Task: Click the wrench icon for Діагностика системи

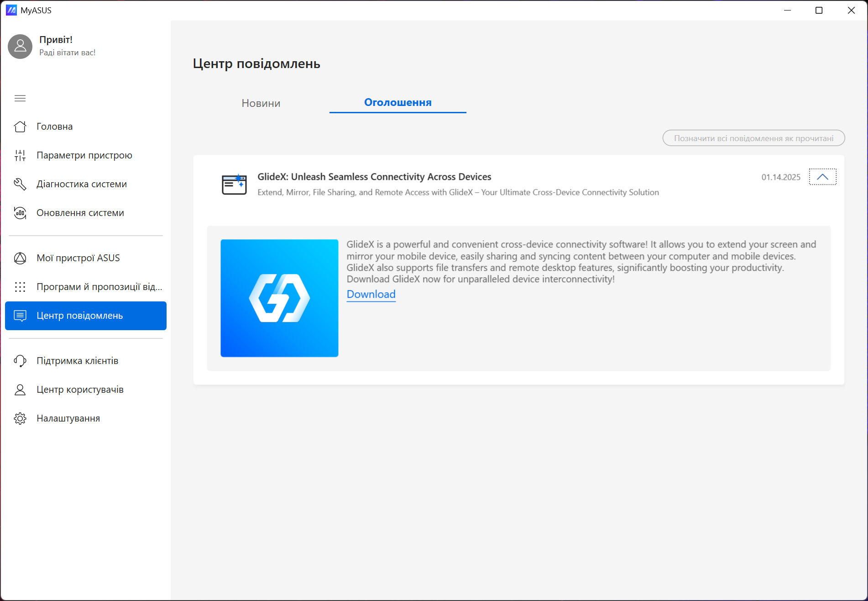Action: 20,184
